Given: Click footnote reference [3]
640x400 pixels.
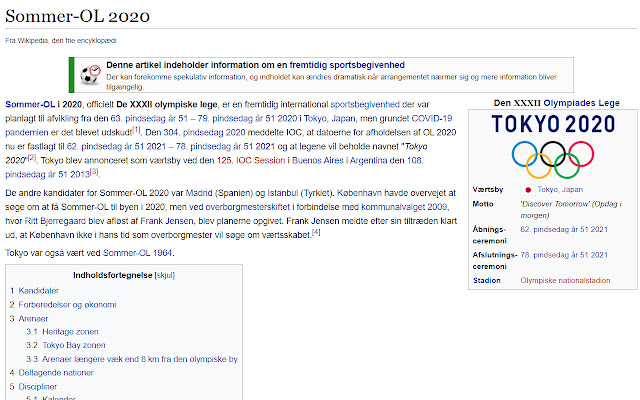Looking at the screenshot, I should [94, 171].
